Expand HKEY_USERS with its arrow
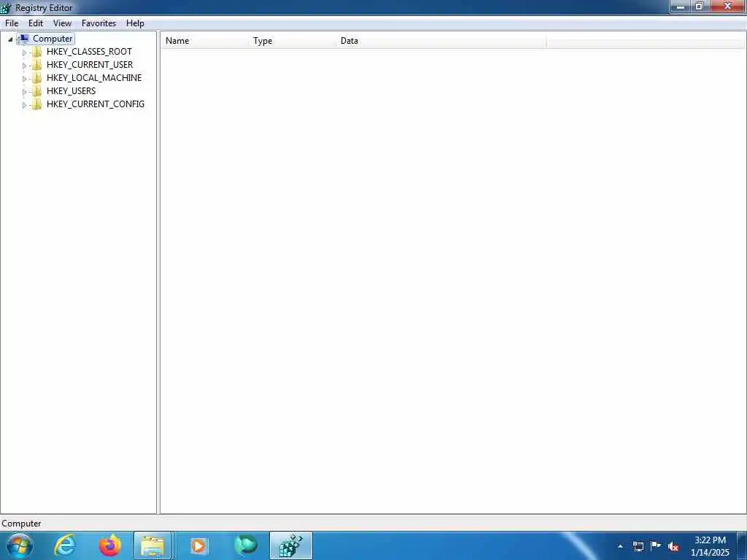747x560 pixels. pyautogui.click(x=24, y=92)
